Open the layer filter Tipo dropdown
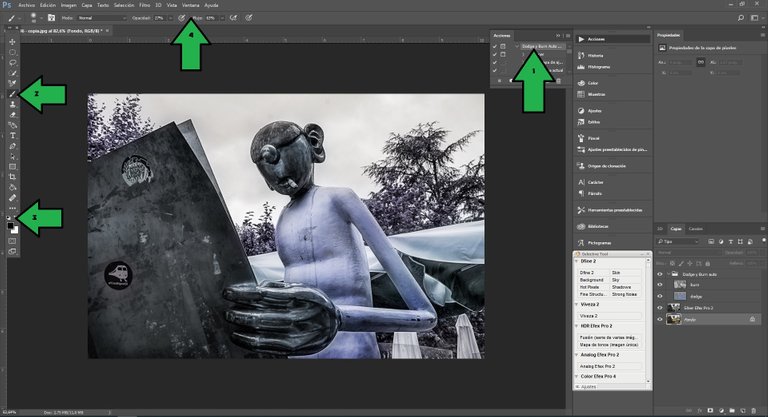 pyautogui.click(x=678, y=242)
